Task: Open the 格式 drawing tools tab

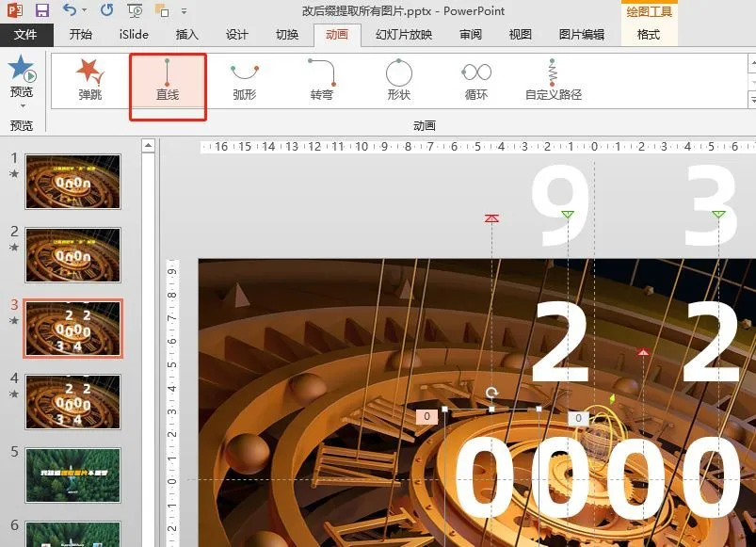Action: coord(649,34)
